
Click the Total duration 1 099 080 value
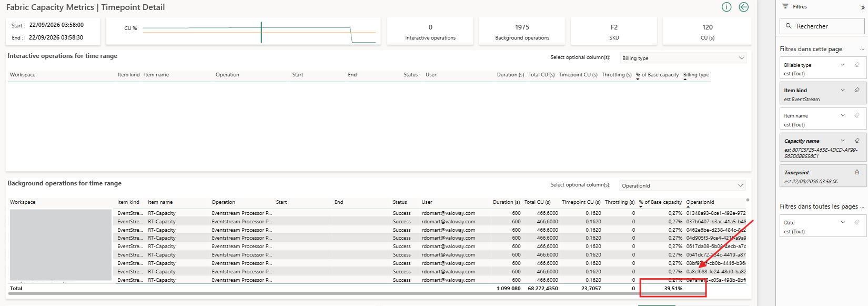tap(508, 289)
